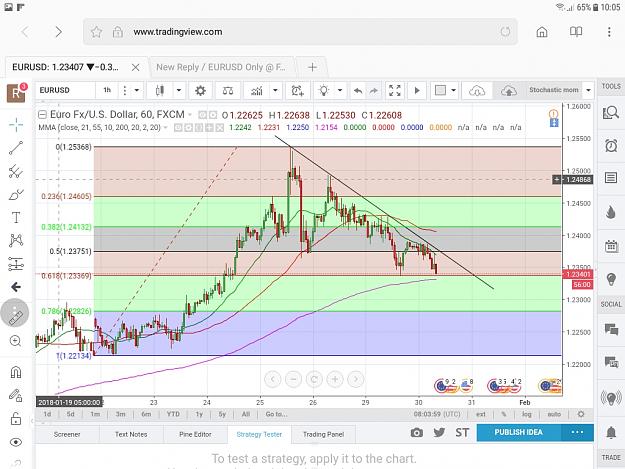Open the symbol search panel icon
Image resolution: width=625 pixels, height=469 pixels.
pos(611,113)
